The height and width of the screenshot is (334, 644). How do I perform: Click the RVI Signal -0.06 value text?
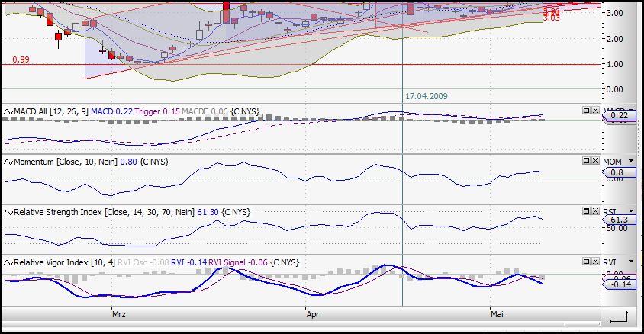[x=238, y=262]
